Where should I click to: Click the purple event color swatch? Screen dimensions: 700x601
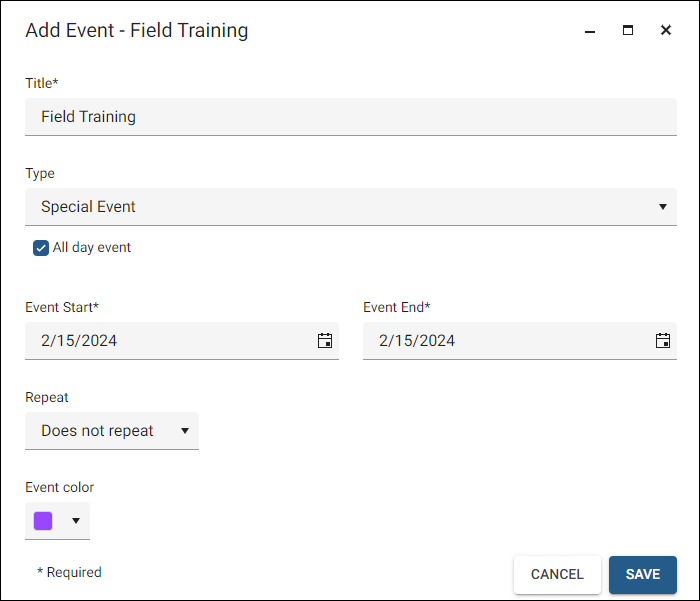click(43, 521)
